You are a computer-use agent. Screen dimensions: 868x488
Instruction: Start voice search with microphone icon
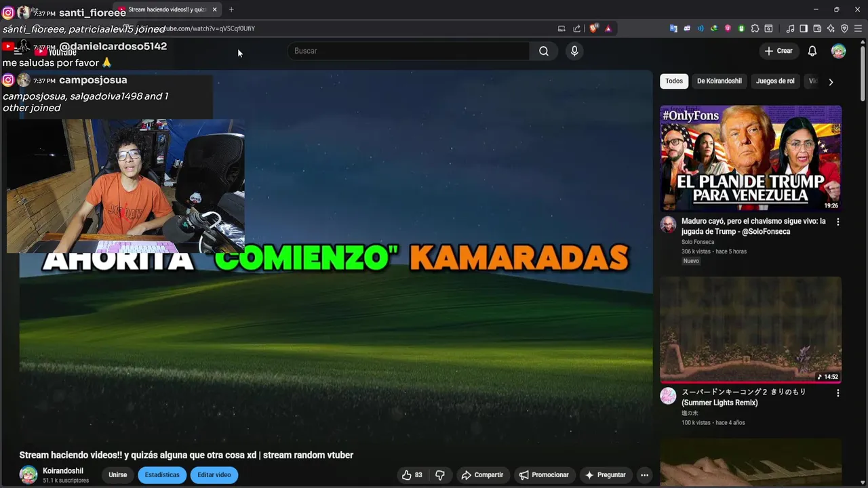tap(574, 51)
